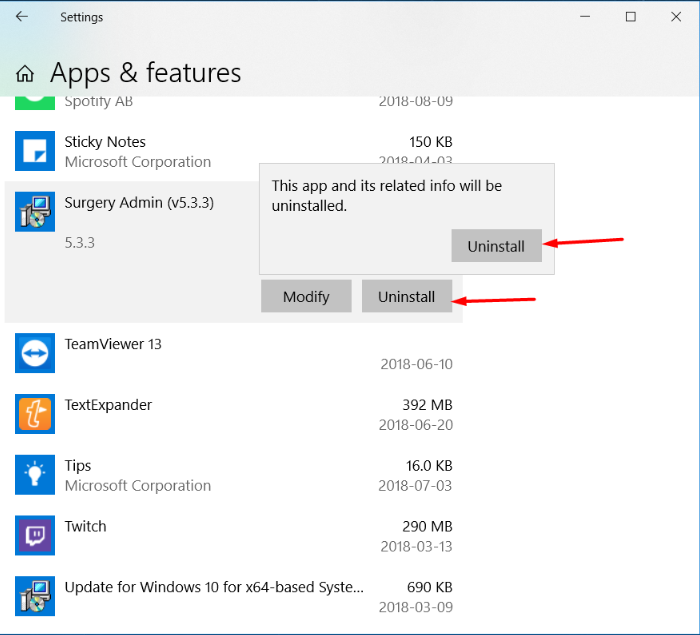This screenshot has width=700, height=635.
Task: Close the Settings window
Action: tap(676, 17)
